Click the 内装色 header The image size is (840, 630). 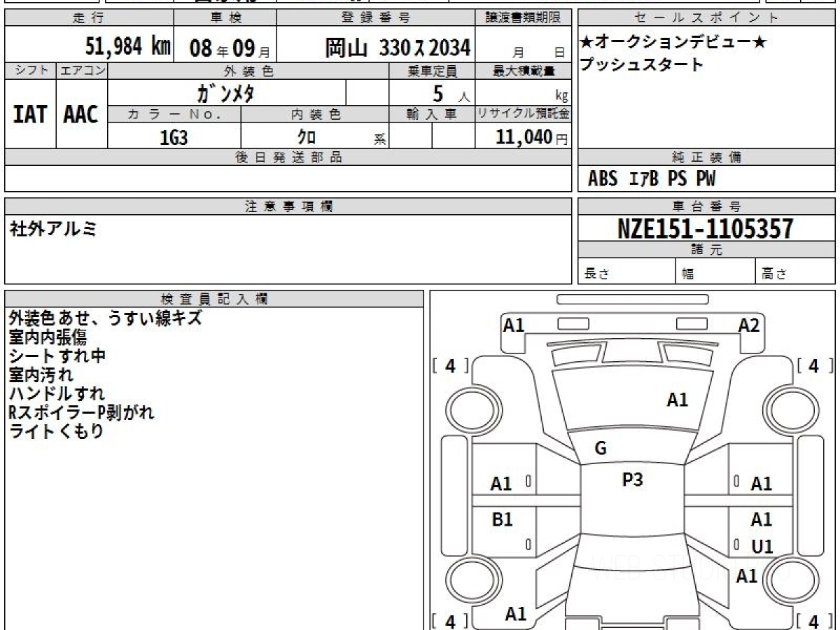(x=315, y=115)
